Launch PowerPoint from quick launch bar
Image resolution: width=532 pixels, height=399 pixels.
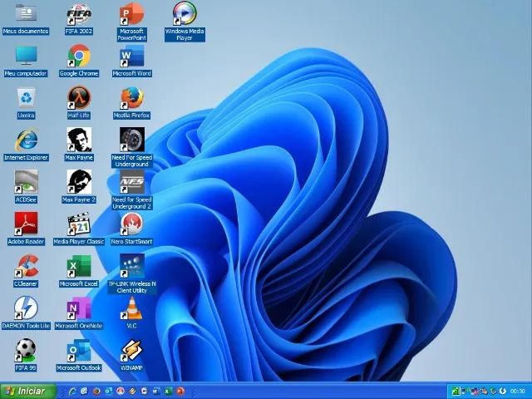pos(180,392)
